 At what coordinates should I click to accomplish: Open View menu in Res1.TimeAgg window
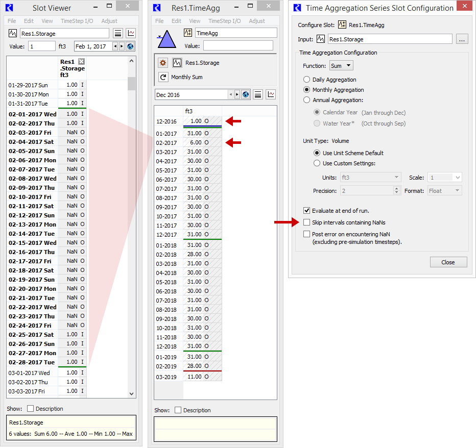coord(195,21)
